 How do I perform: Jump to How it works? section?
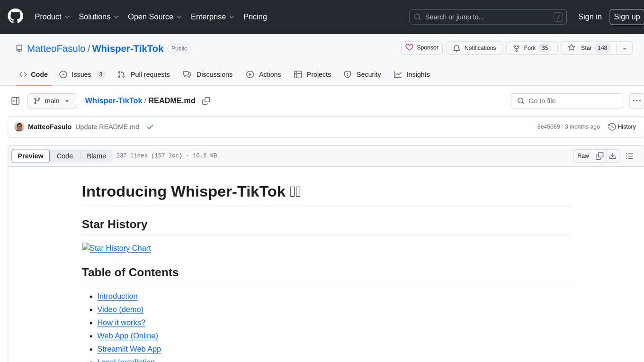(x=121, y=323)
